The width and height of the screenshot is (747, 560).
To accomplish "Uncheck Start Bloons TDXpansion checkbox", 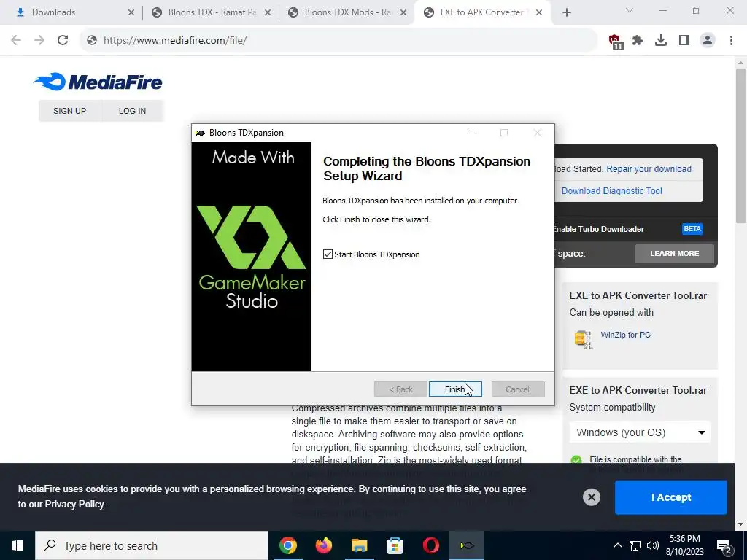I will [x=328, y=254].
